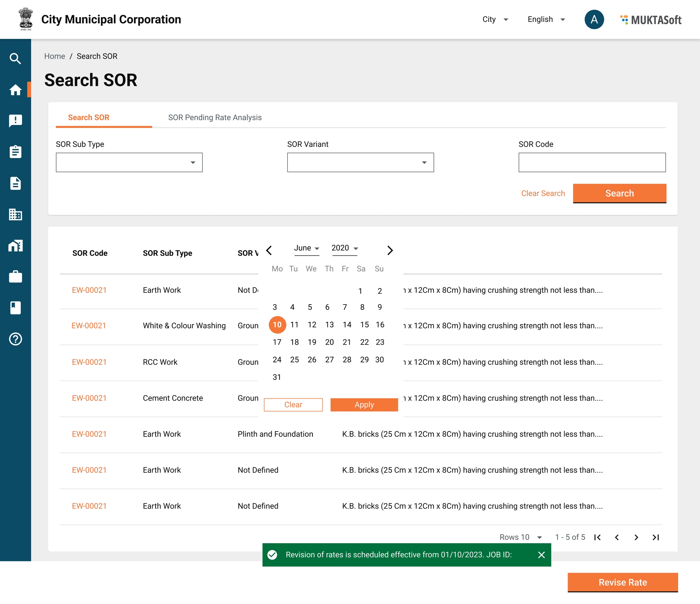Dismiss the green revision notification
The width and height of the screenshot is (700, 604).
click(541, 555)
